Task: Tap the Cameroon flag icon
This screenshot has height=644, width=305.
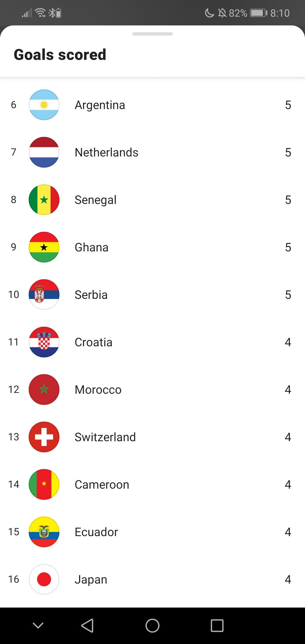Action: (44, 484)
